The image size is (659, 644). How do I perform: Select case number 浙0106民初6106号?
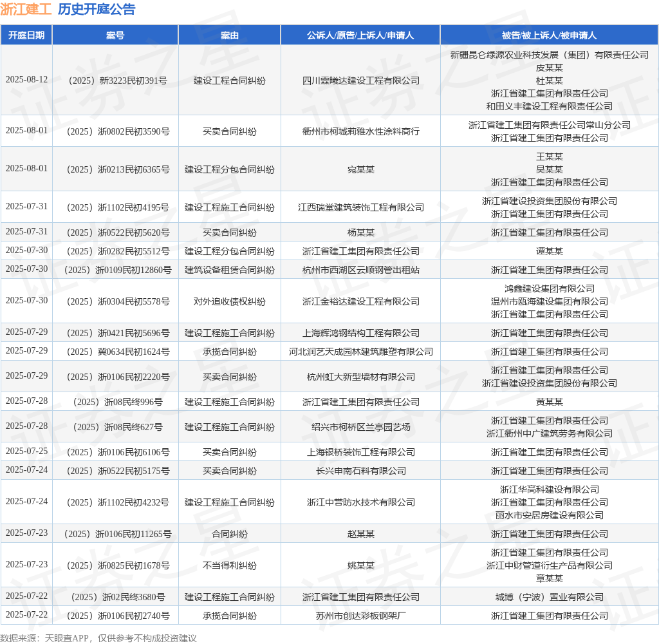(x=118, y=452)
